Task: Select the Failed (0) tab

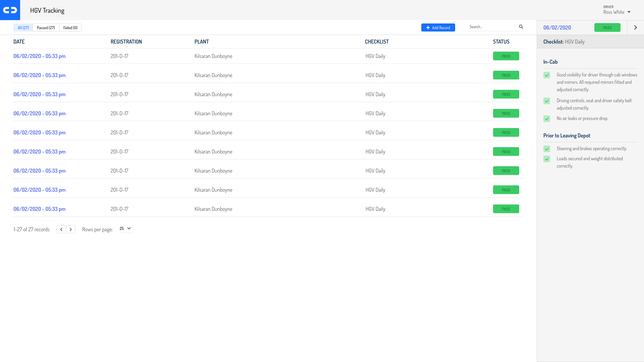Action: click(x=70, y=27)
